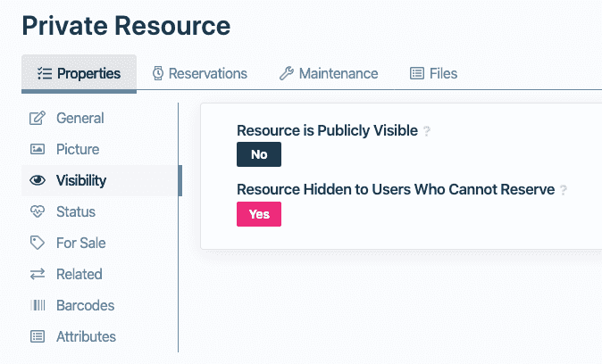
Task: Click the list icon beside Attributes
Action: pos(38,336)
